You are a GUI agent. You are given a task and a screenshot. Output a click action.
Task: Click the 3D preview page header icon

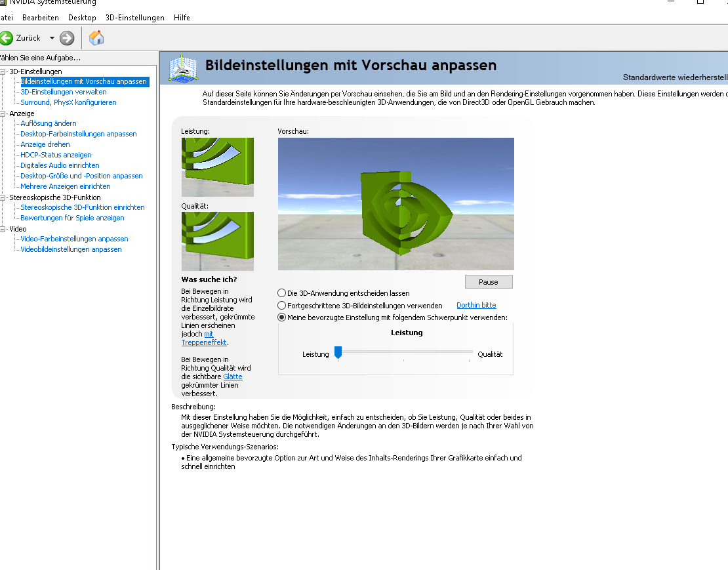click(x=183, y=69)
